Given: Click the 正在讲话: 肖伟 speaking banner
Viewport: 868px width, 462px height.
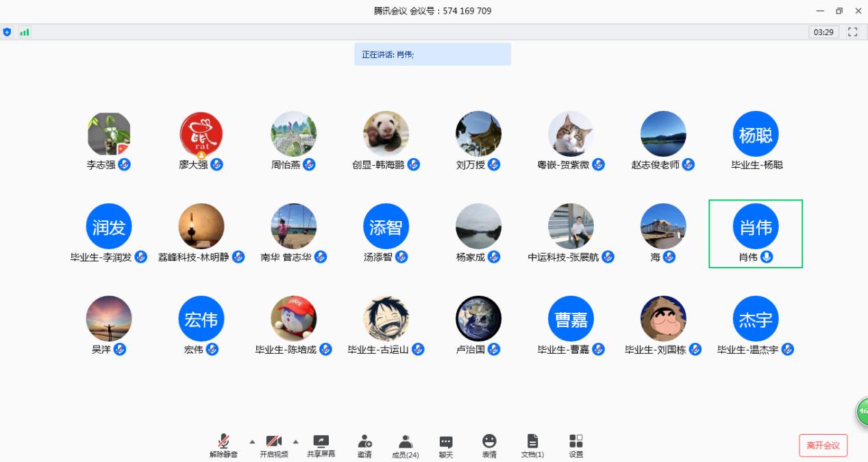Looking at the screenshot, I should click(432, 54).
